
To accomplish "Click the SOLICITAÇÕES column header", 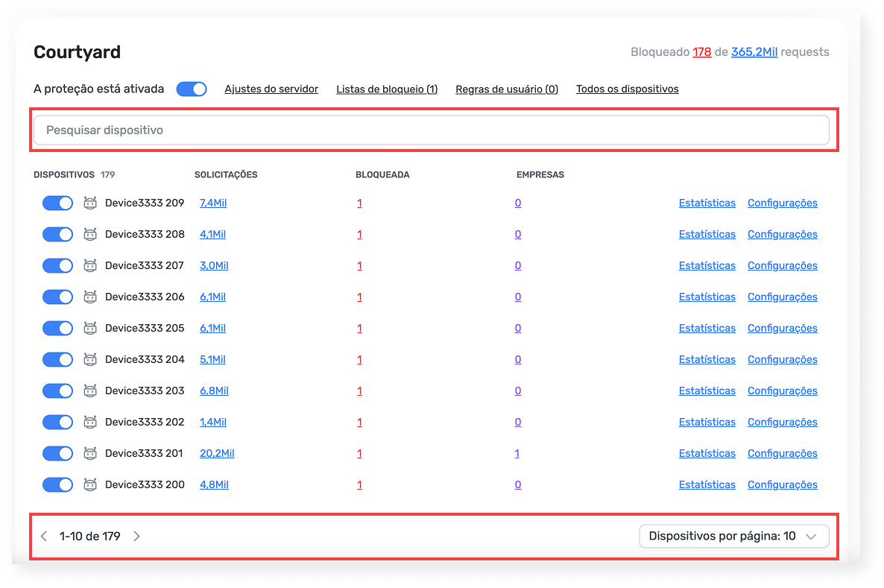I will point(226,175).
